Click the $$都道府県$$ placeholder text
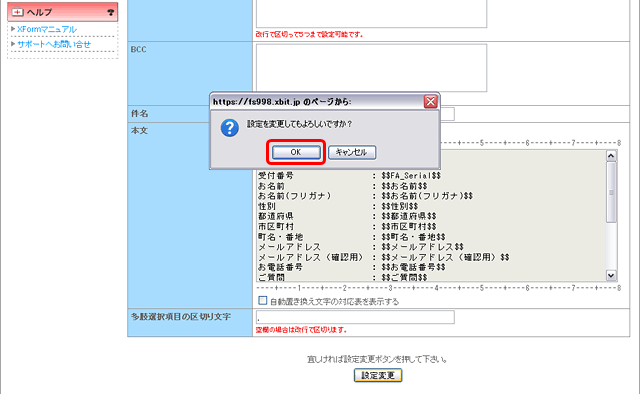This screenshot has height=394, width=640. click(409, 216)
